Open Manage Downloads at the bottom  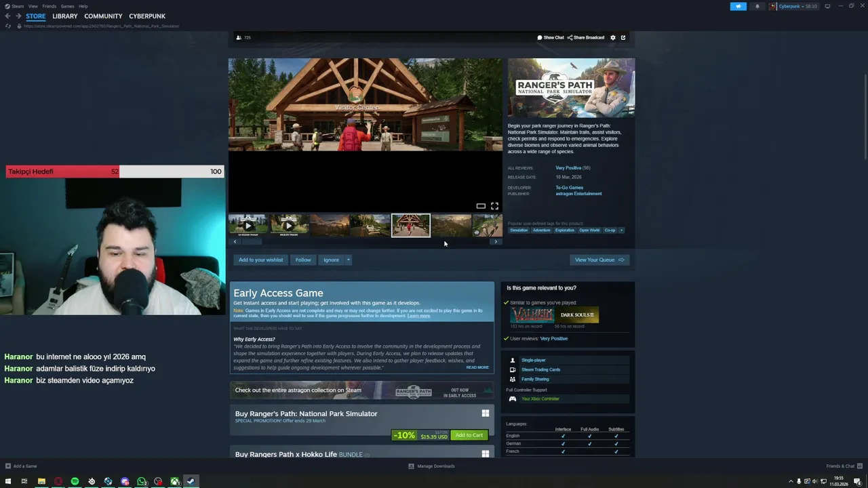(431, 466)
